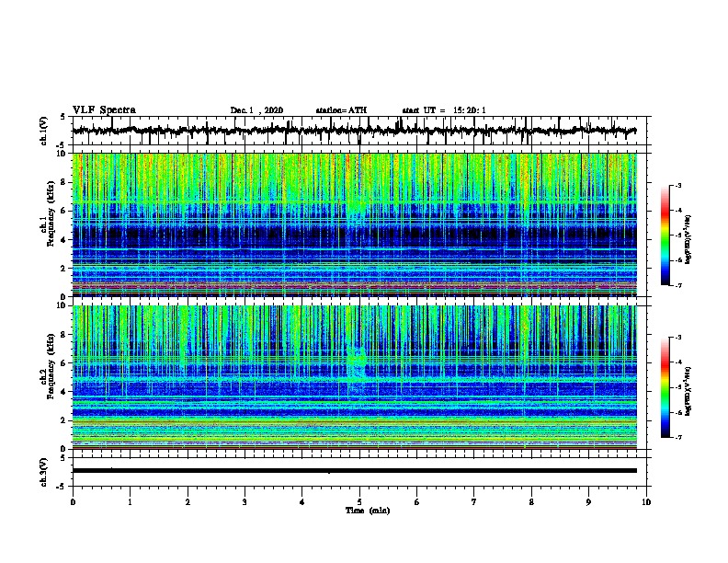
Task: Click the ch.1 spectrogram color bar
Action: click(665, 236)
